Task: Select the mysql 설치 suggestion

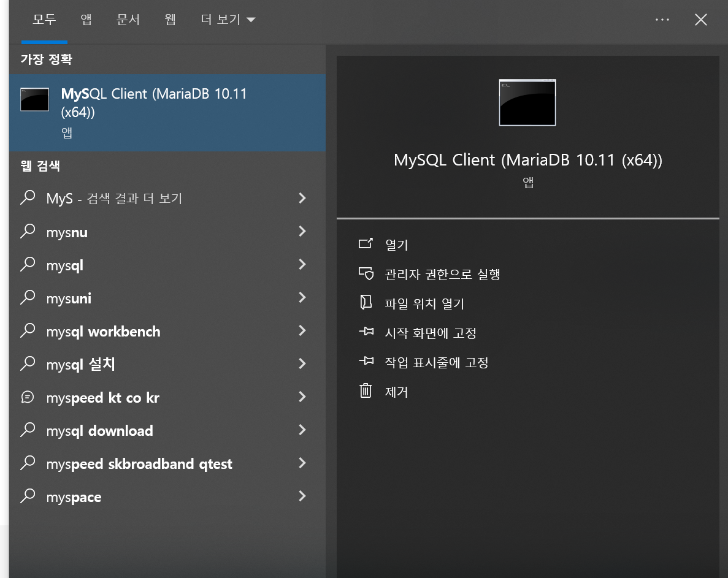Action: tap(167, 364)
